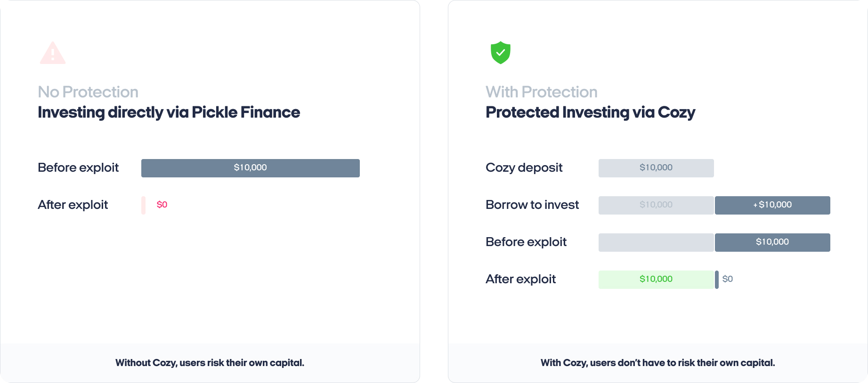Click 'Protected Investing via Cozy' title

(x=590, y=112)
